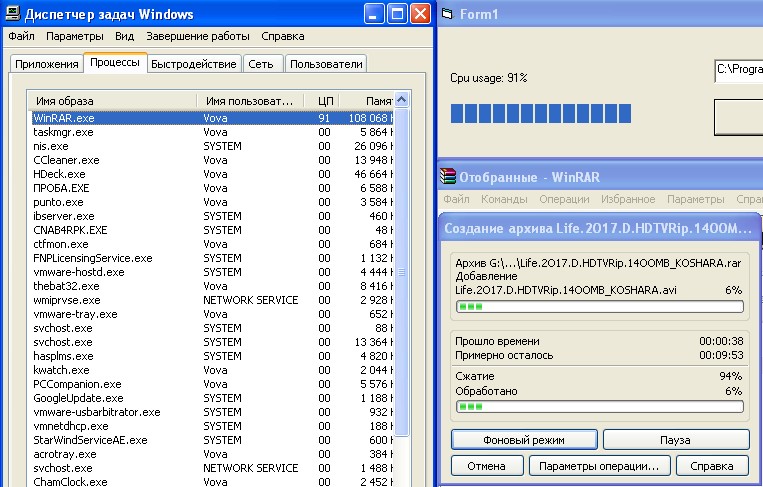The width and height of the screenshot is (763, 487).
Task: Switch to the Сеть tab
Action: click(261, 64)
